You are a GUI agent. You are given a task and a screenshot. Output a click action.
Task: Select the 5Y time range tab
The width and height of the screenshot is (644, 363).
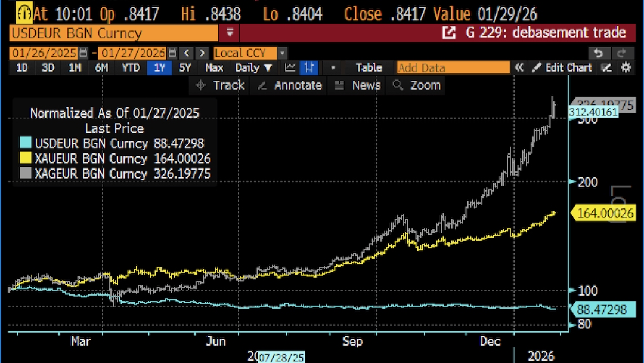point(185,68)
